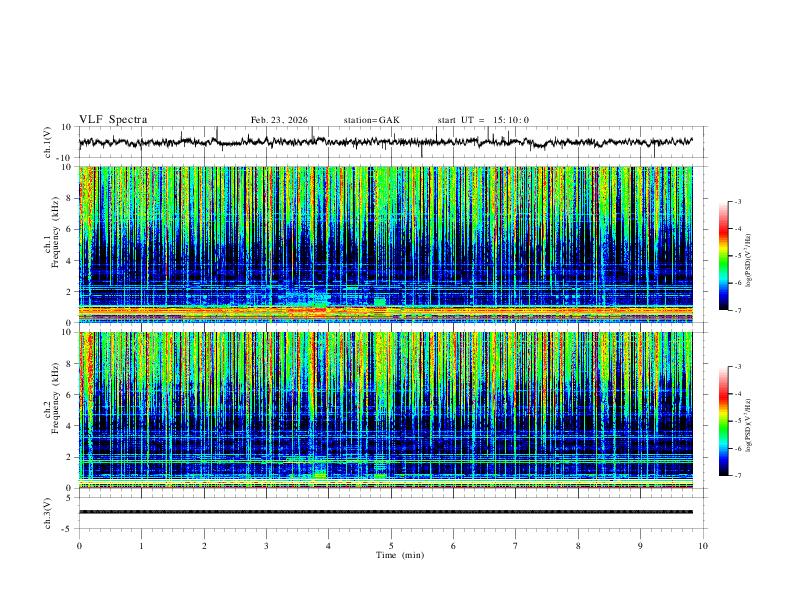792x612 pixels.
Task: Click the "8" kHz tick on ch.1 frequency axis
Action: pyautogui.click(x=69, y=198)
